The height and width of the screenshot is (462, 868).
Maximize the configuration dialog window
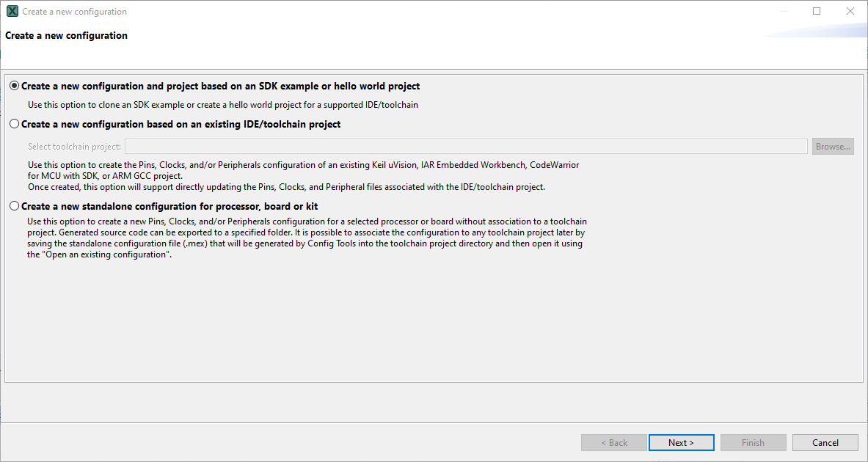(x=817, y=12)
